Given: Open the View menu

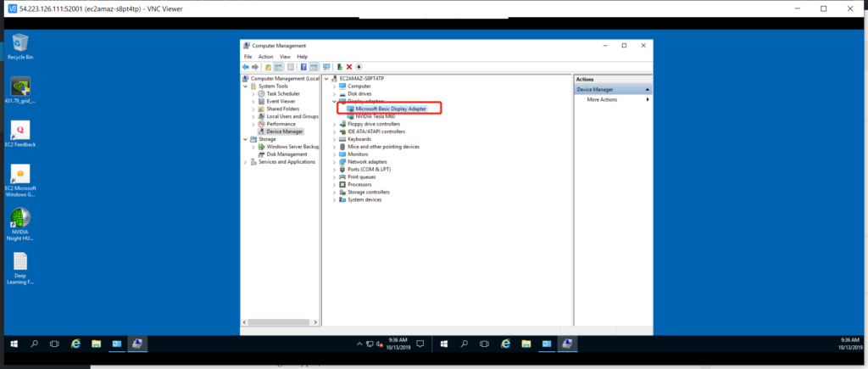Looking at the screenshot, I should pyautogui.click(x=283, y=56).
